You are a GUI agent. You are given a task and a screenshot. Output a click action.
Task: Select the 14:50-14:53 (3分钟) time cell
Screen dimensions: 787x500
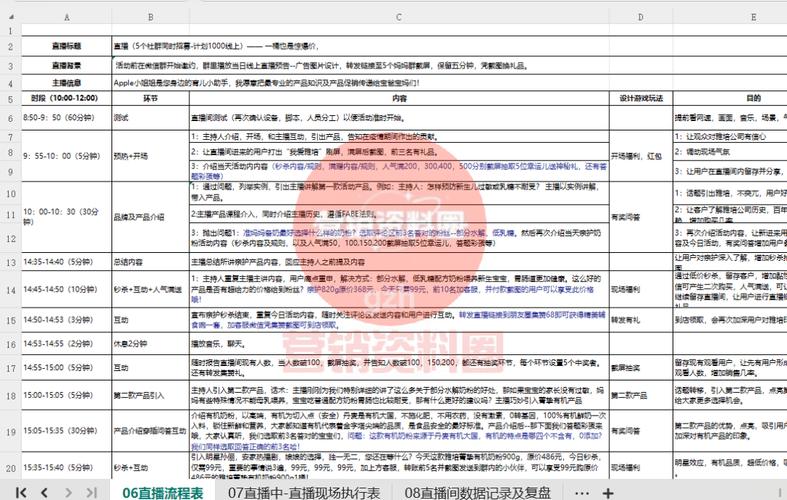pyautogui.click(x=66, y=320)
